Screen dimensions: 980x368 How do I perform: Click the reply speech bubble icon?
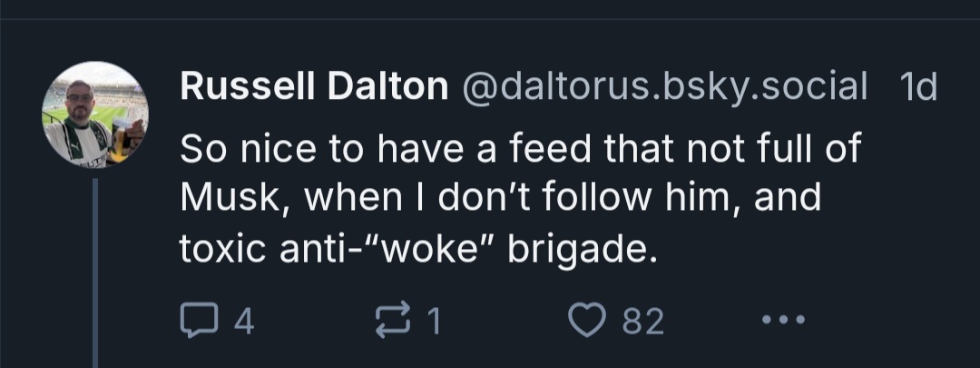[195, 319]
